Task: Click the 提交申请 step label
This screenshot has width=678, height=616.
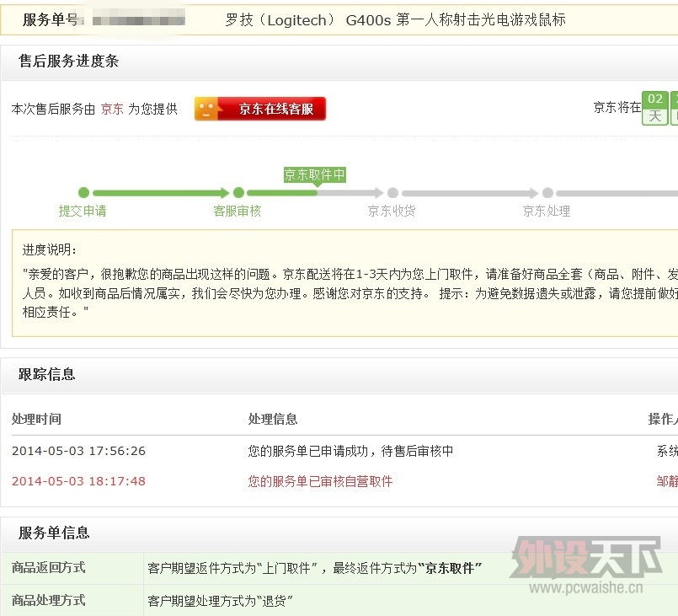Action: [x=83, y=212]
